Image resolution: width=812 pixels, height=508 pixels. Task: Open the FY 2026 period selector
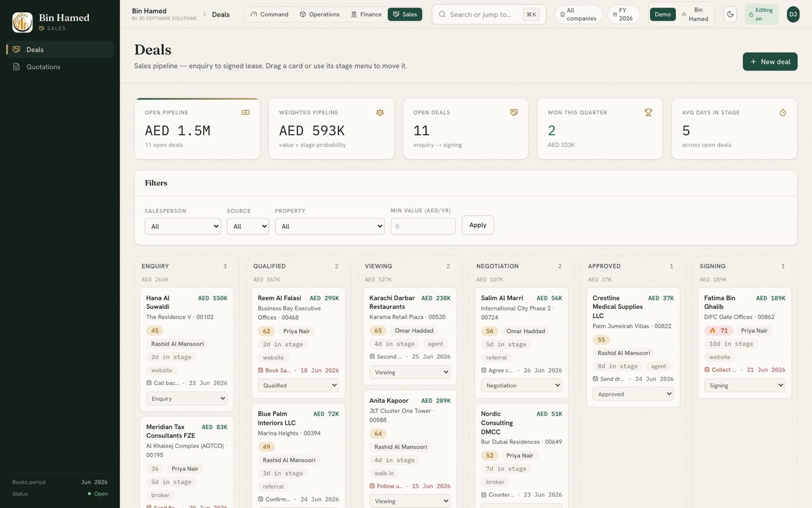[623, 15]
